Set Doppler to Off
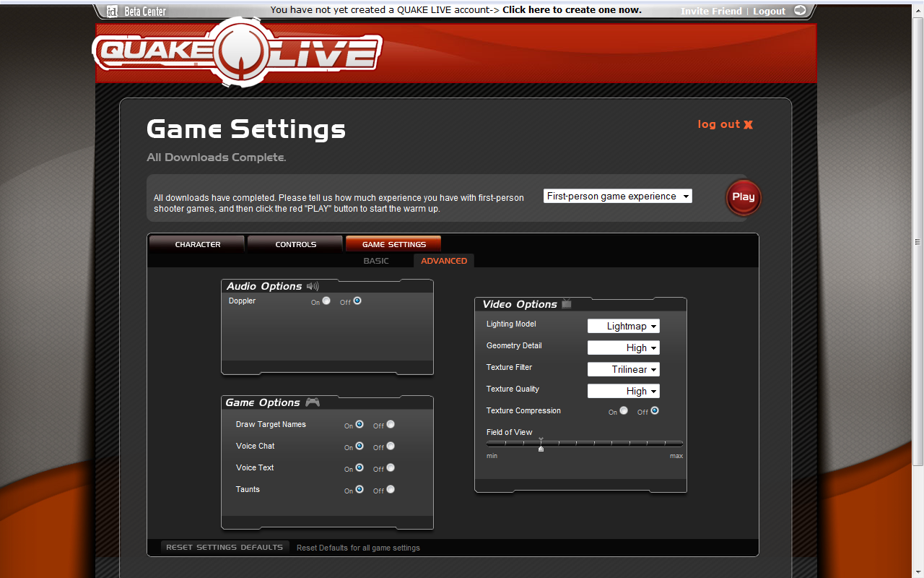 [x=357, y=301]
